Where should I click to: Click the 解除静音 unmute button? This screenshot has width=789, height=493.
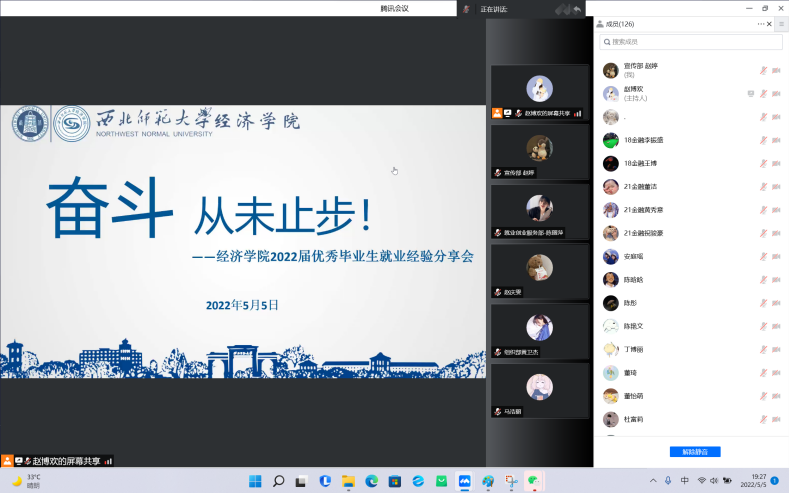[694, 452]
